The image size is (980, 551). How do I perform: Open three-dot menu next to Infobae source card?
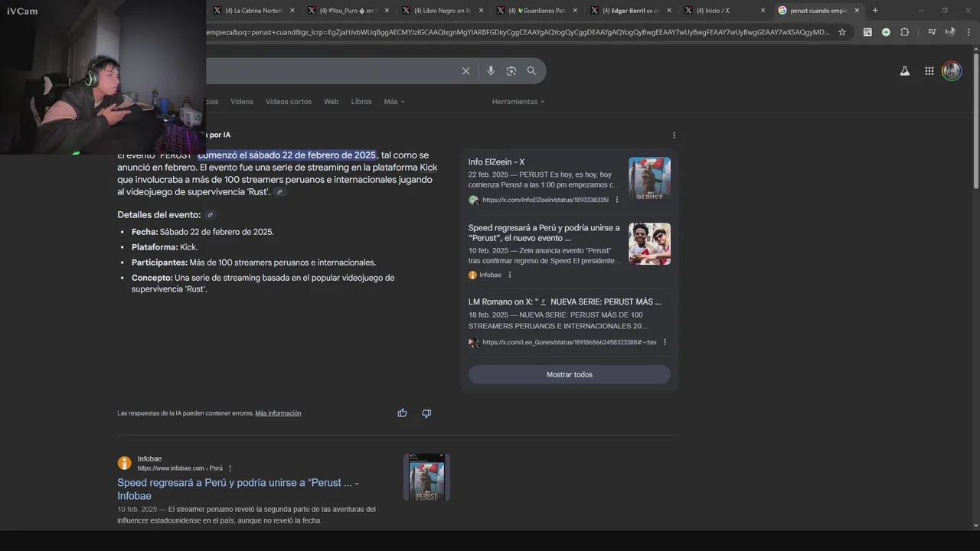coord(510,275)
